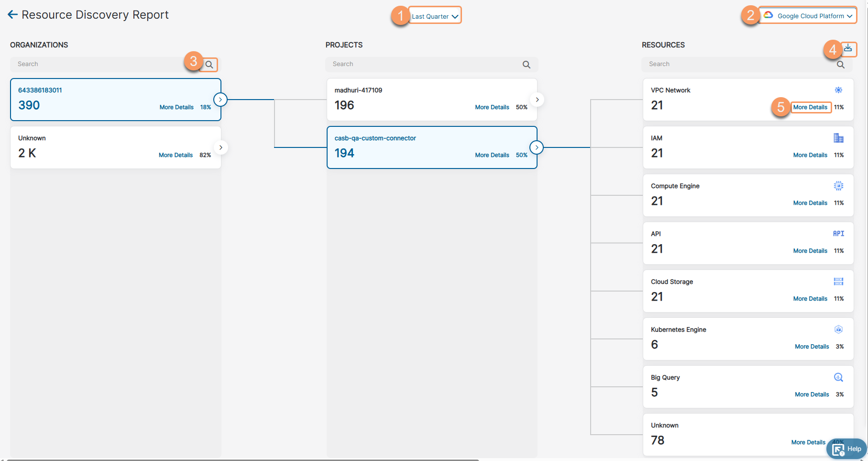Click the Compute Engine title text
The height and width of the screenshot is (461, 868).
675,186
